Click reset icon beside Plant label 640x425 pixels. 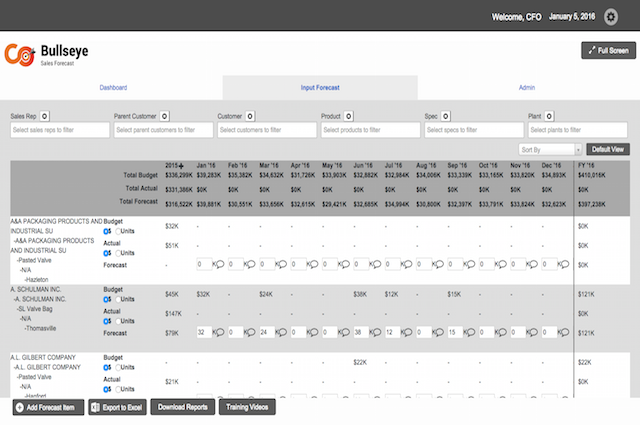click(x=551, y=117)
